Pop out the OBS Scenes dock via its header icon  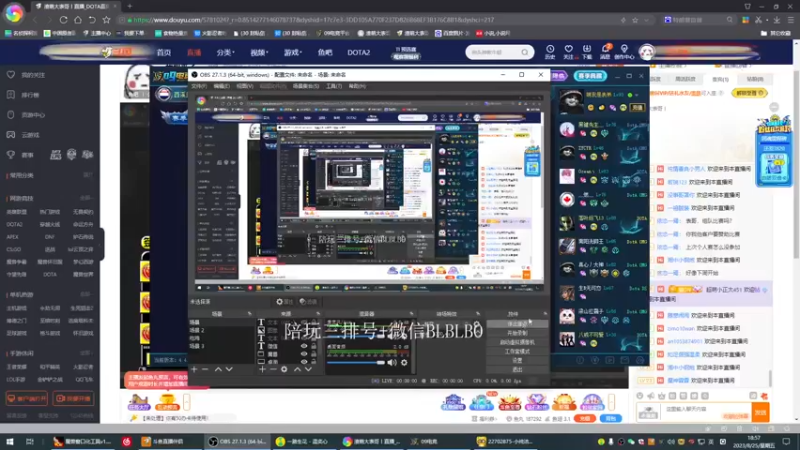pyautogui.click(x=249, y=314)
